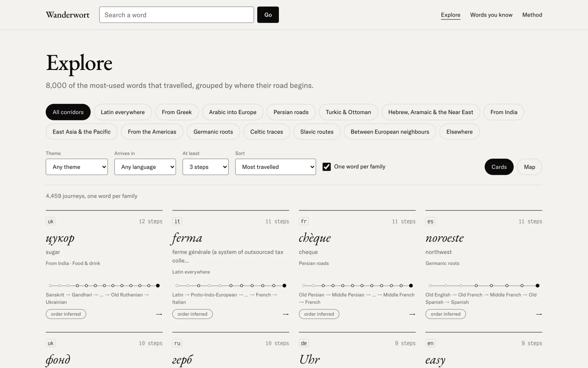This screenshot has height=368, width=588.
Task: Open the noroeste word card title
Action: (x=445, y=238)
